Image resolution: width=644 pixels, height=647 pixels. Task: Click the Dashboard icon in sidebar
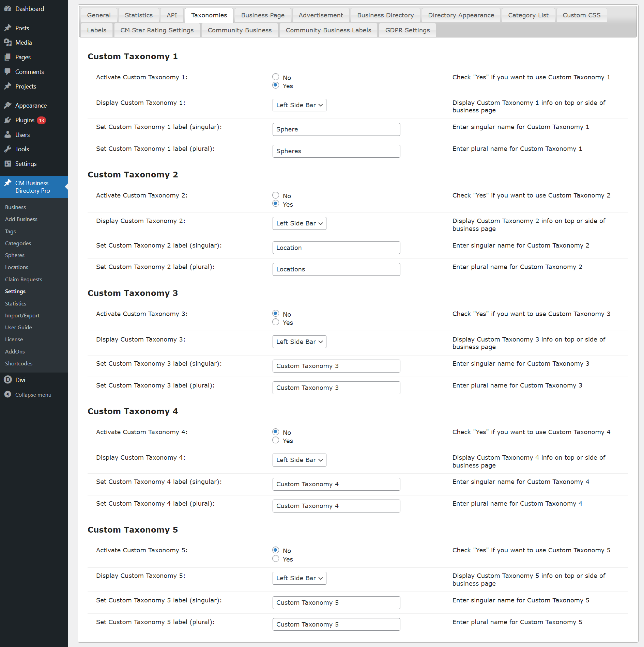[8, 9]
